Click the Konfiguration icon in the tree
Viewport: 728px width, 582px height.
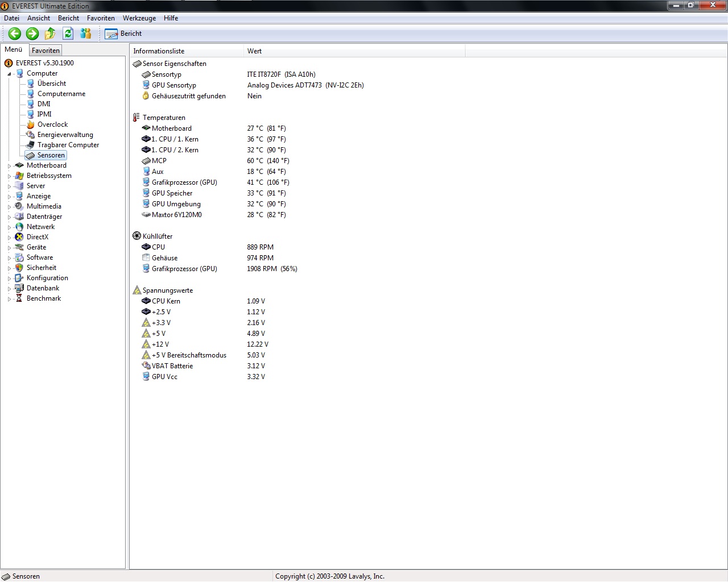pos(19,278)
